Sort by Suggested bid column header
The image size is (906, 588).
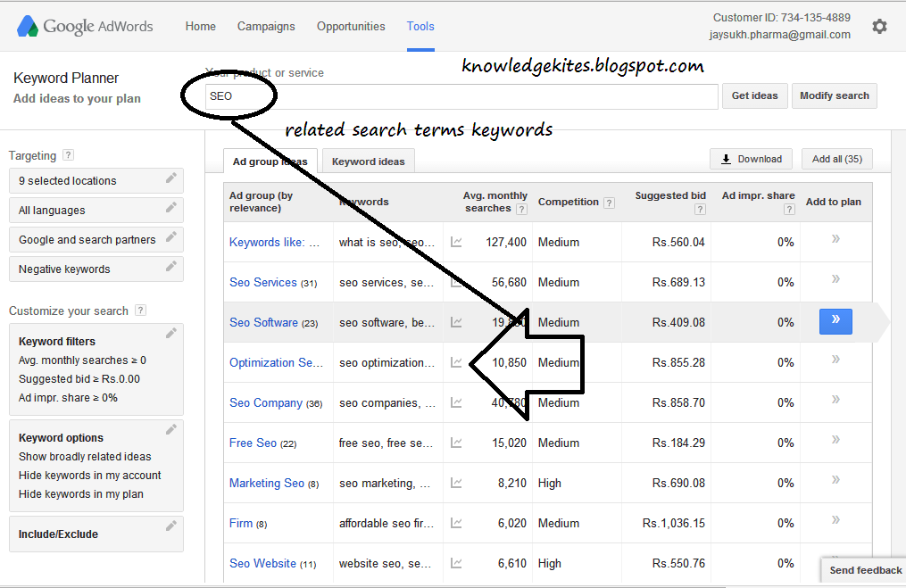(x=670, y=195)
